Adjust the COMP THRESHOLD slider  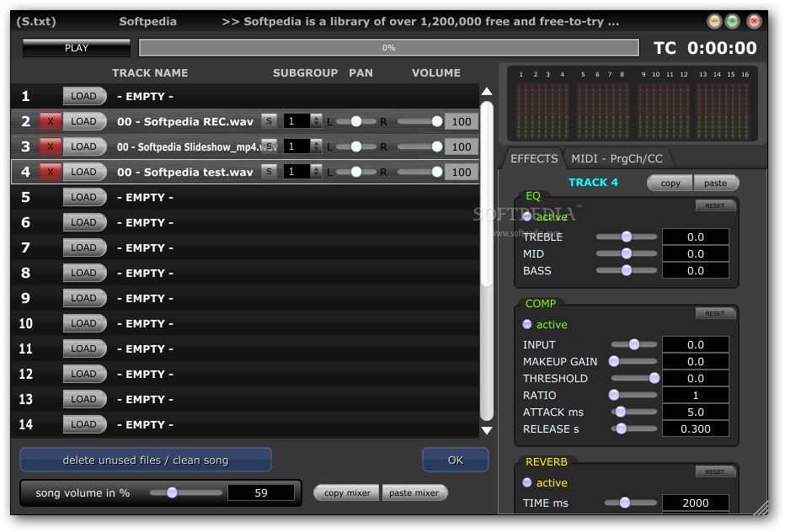(x=635, y=378)
